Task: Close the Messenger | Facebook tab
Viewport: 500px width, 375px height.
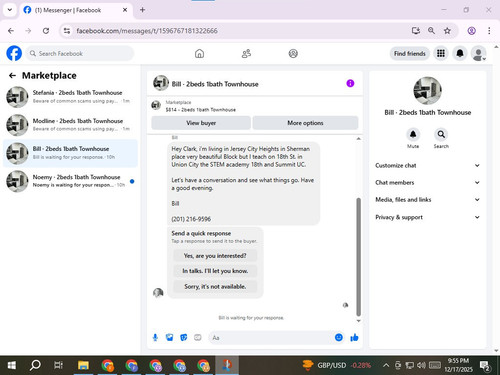Action: [x=125, y=10]
